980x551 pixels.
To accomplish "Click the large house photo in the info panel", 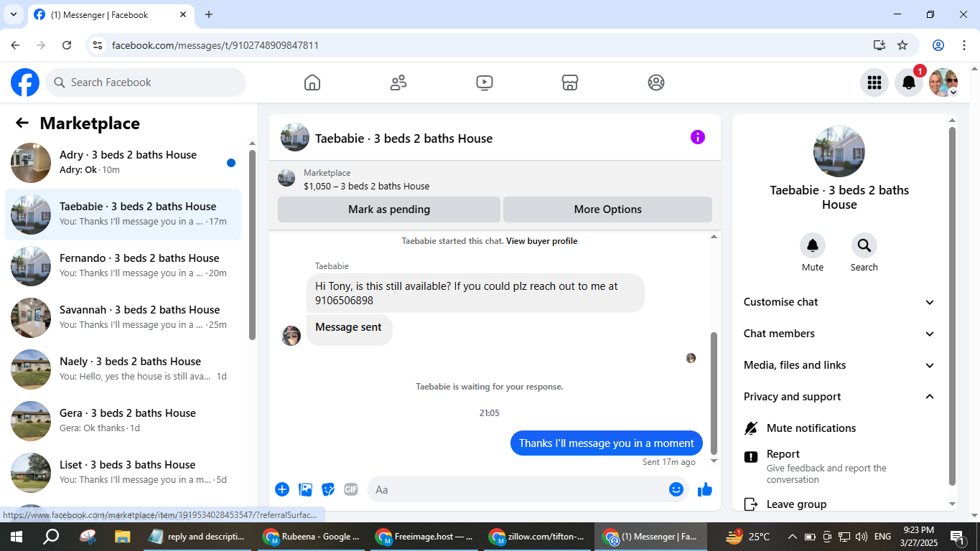I will tap(839, 151).
